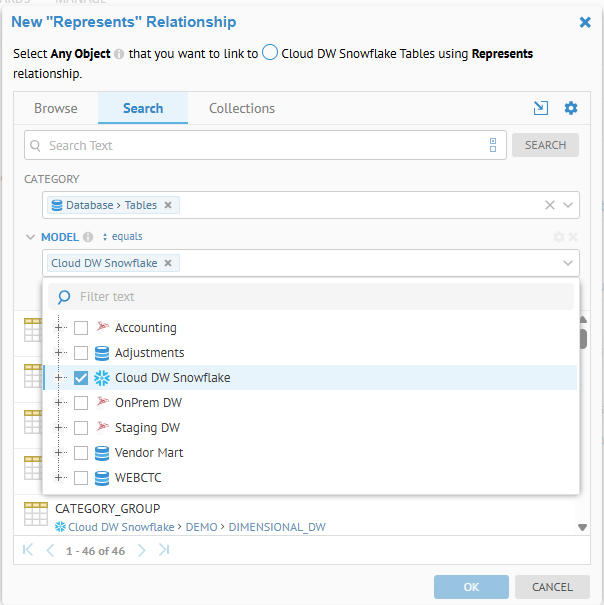Check the Accounting model checkbox
This screenshot has height=605, width=604.
81,328
